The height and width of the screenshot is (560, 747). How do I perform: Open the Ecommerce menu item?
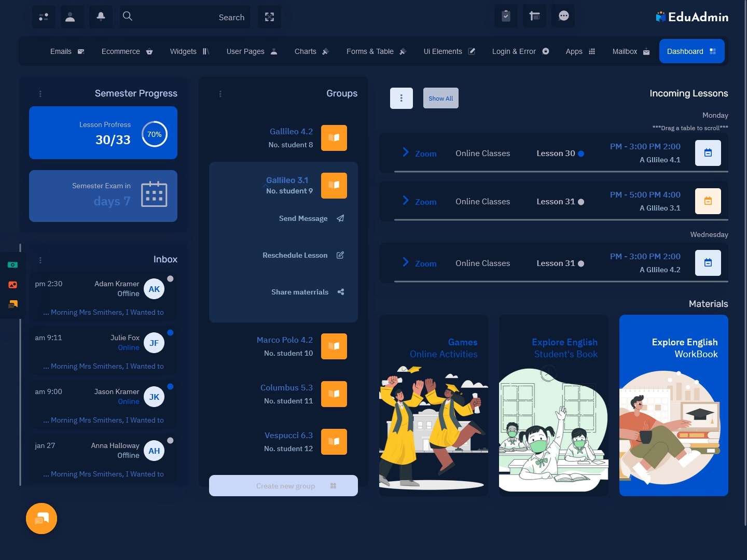tap(127, 51)
